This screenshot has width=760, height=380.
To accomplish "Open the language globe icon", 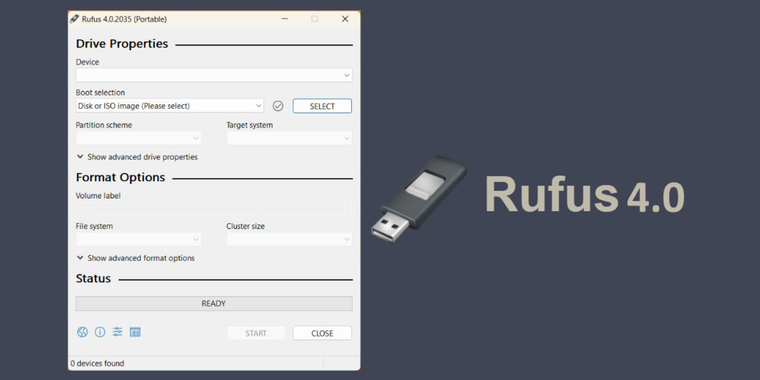I will (x=82, y=332).
